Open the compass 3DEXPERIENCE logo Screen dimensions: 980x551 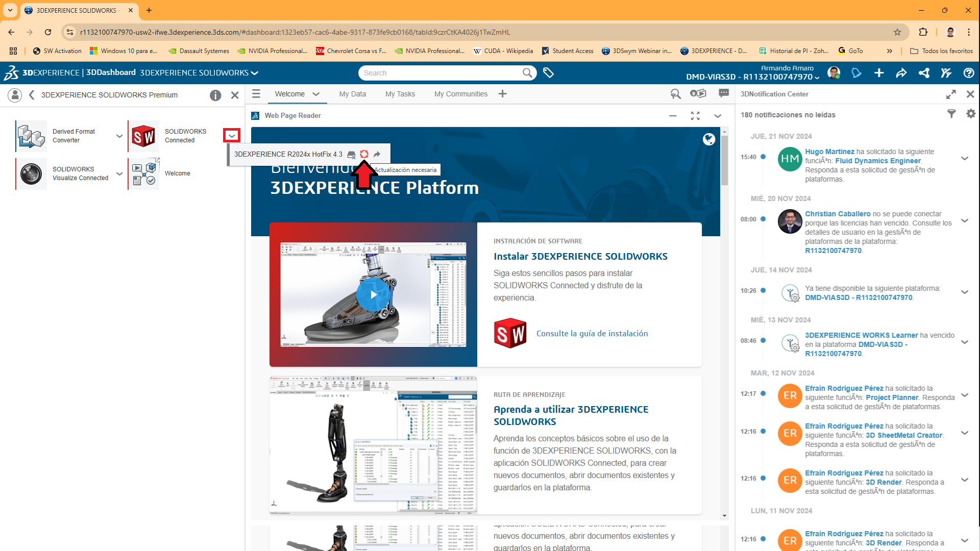(11, 73)
